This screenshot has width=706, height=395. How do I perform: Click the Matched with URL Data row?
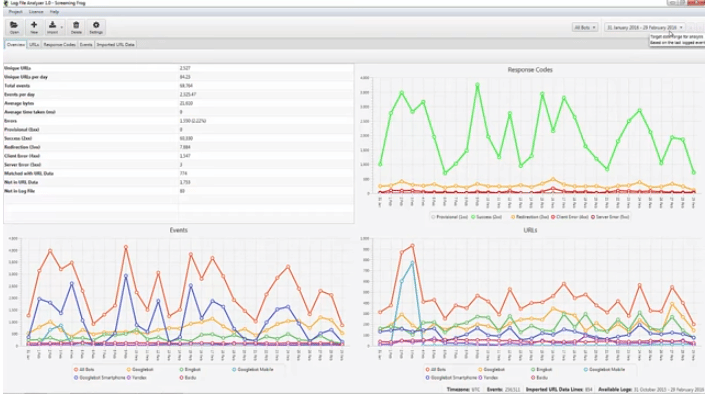coord(179,173)
